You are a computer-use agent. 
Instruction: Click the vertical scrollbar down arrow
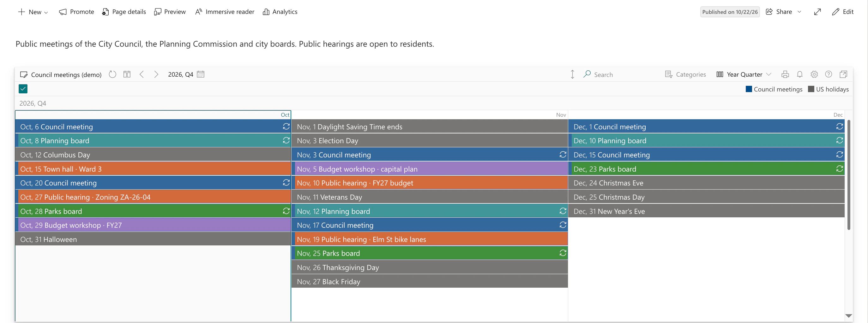click(x=848, y=316)
